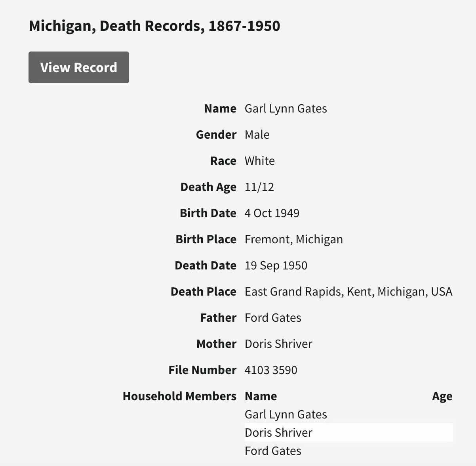Click the File Number field label

(x=202, y=370)
